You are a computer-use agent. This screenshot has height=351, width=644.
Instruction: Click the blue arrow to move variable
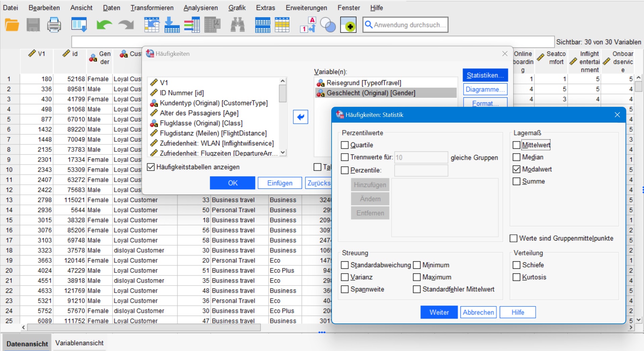point(300,117)
